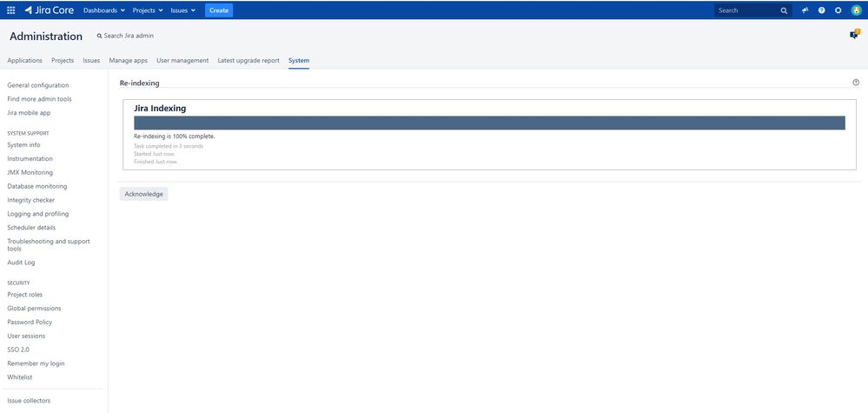Expand the Dashboards dropdown
868x413 pixels.
[104, 10]
